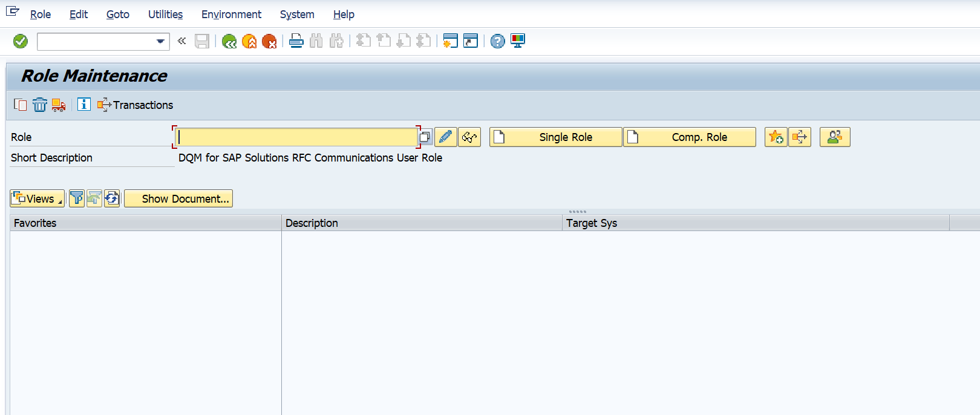Click the Print icon in toolbar

click(296, 41)
